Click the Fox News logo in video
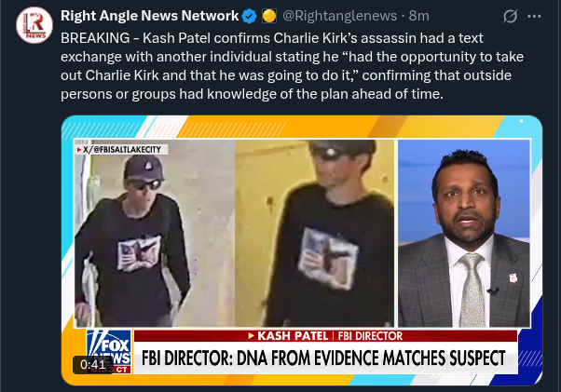 pyautogui.click(x=109, y=352)
